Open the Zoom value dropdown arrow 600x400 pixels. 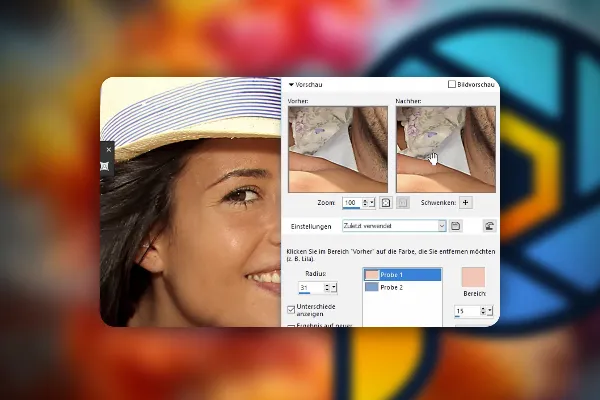click(x=372, y=202)
